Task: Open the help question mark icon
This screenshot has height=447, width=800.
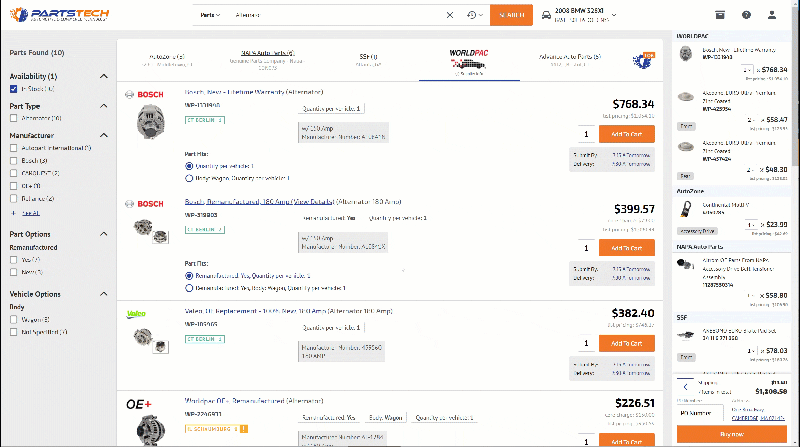Action: 746,15
